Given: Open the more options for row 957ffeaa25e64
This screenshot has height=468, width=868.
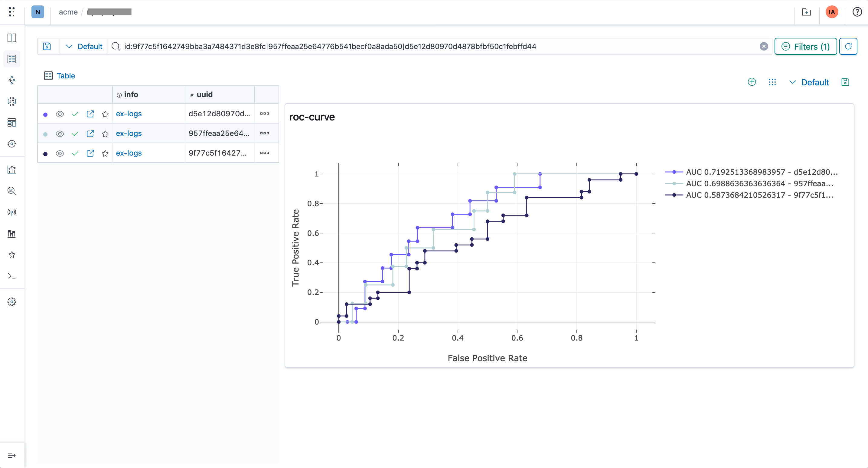Looking at the screenshot, I should coord(265,133).
